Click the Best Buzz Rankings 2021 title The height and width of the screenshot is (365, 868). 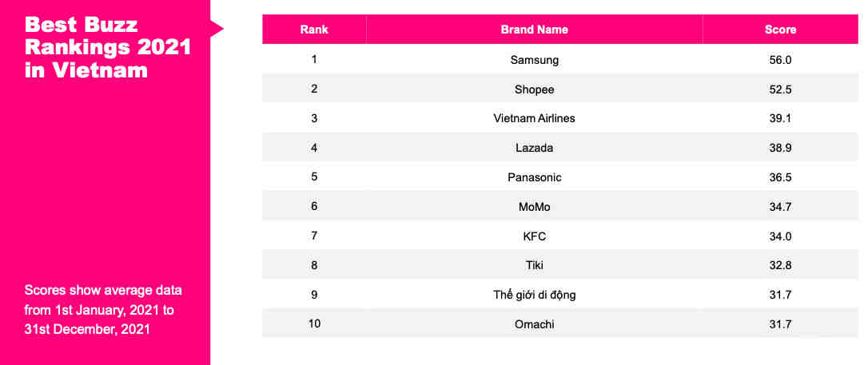pos(107,47)
